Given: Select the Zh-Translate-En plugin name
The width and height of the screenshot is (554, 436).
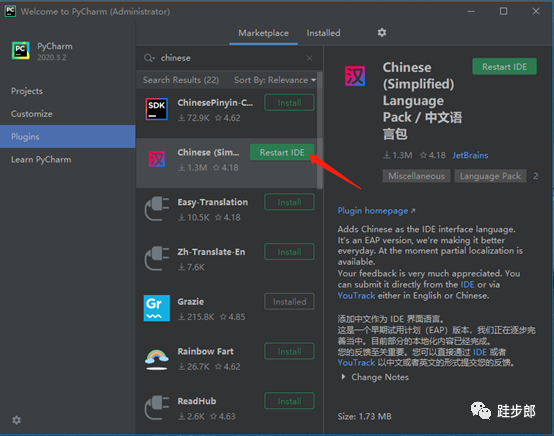Looking at the screenshot, I should [x=211, y=252].
